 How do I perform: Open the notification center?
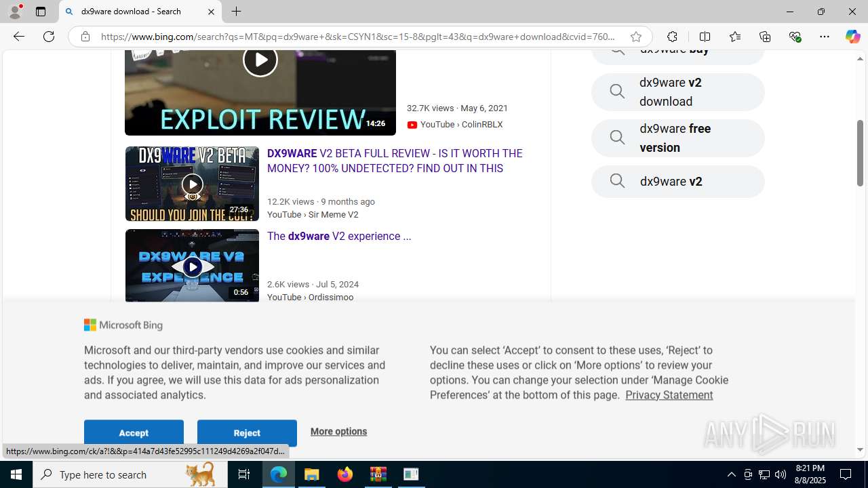tap(846, 474)
